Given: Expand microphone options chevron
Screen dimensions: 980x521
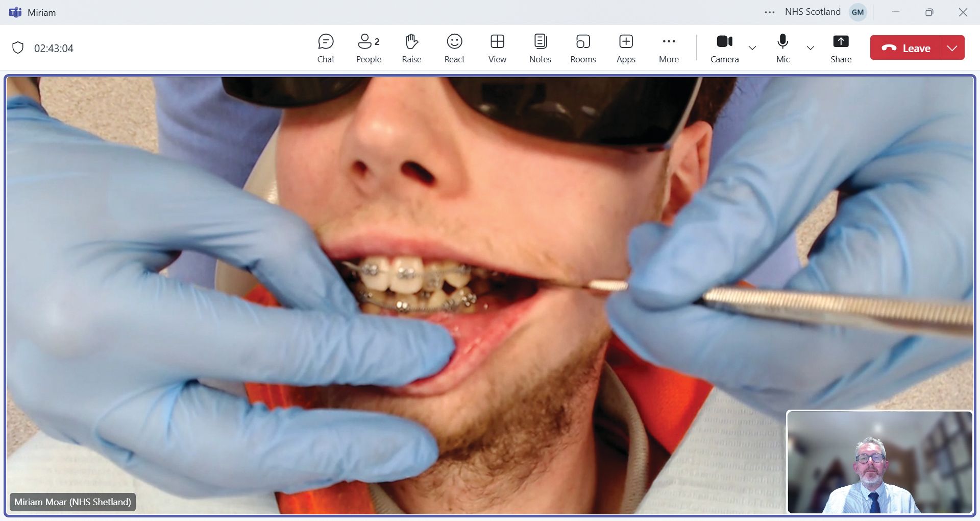Looking at the screenshot, I should 810,48.
